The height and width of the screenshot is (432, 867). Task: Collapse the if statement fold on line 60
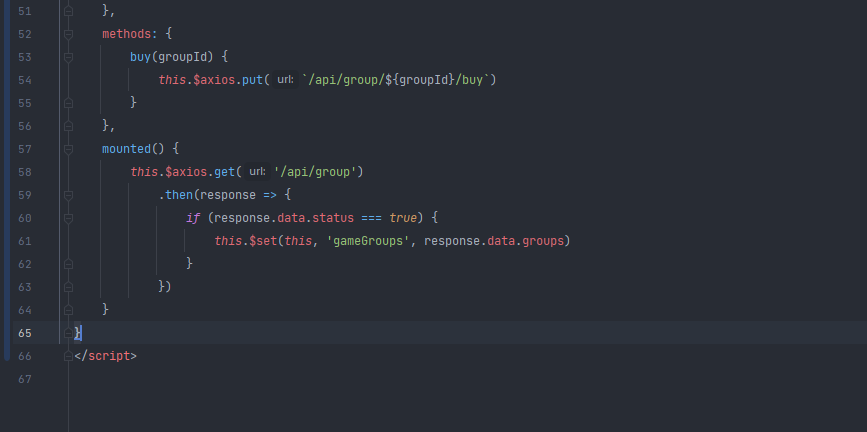pos(69,218)
